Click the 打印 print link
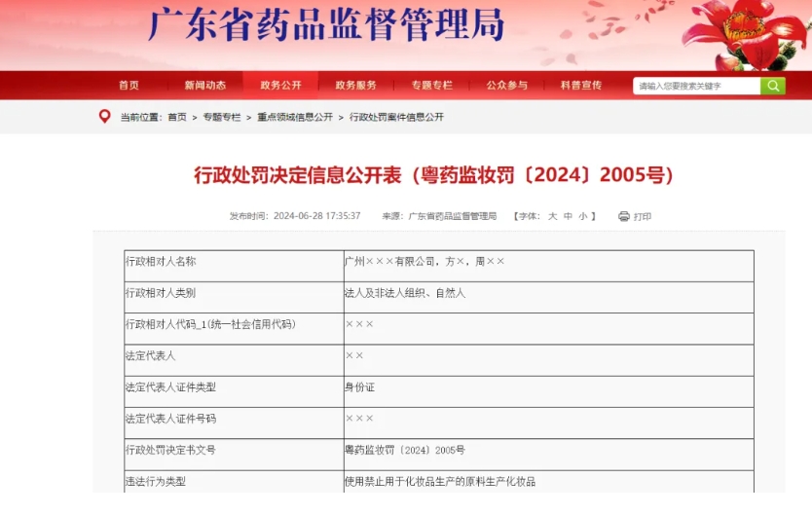812x515 pixels. [x=643, y=216]
